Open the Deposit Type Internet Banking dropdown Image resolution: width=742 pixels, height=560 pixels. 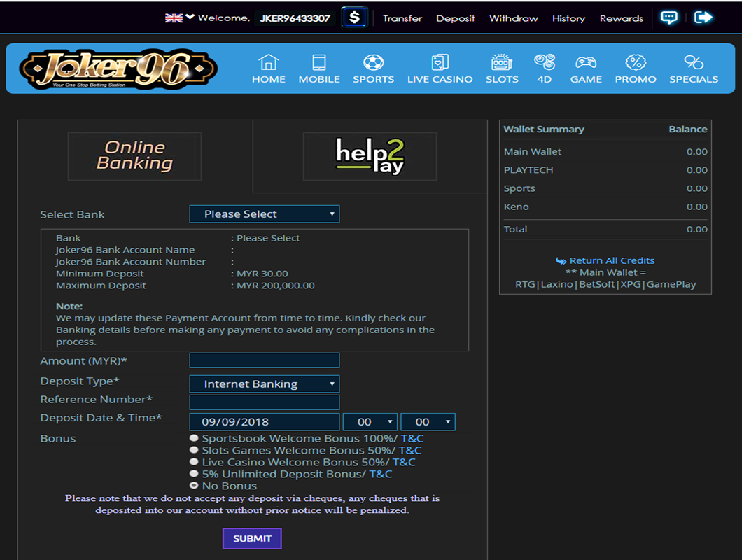click(x=264, y=384)
